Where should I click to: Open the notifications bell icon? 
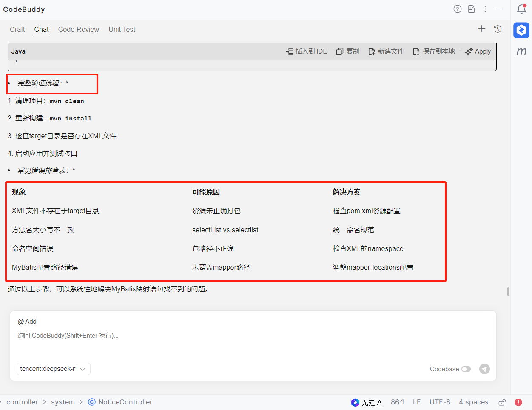(521, 9)
